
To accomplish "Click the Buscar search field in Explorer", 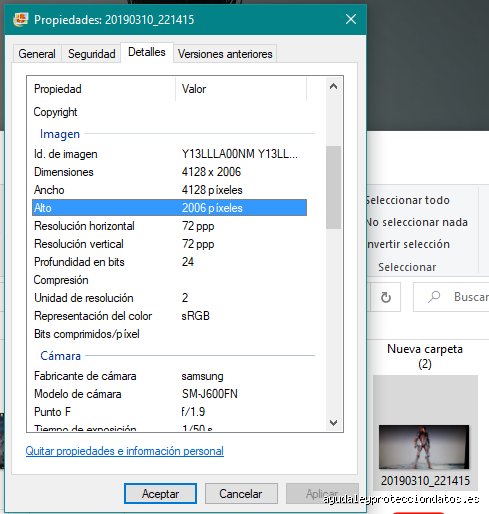I will click(x=451, y=297).
